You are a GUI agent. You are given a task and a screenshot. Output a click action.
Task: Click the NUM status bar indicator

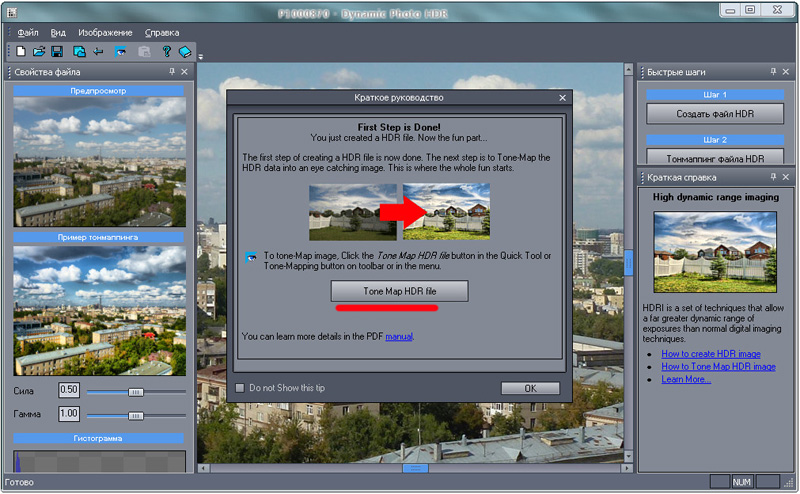tap(741, 482)
